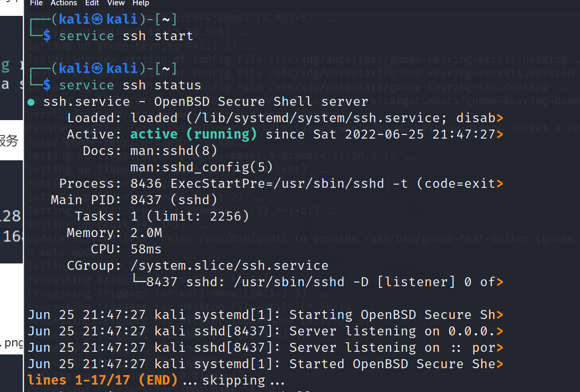This screenshot has width=580, height=392.
Task: Click the orange truncation arrow on the Process line
Action: tap(500, 184)
